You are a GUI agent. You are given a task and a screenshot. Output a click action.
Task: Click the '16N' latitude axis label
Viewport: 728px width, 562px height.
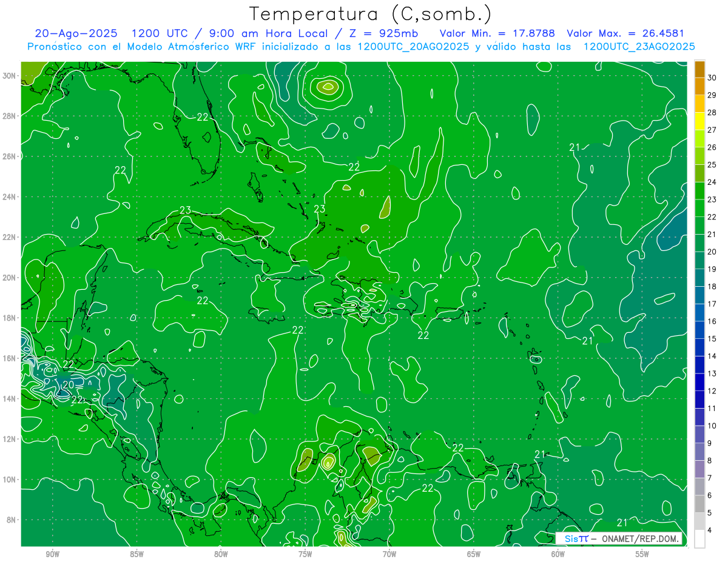(9, 358)
